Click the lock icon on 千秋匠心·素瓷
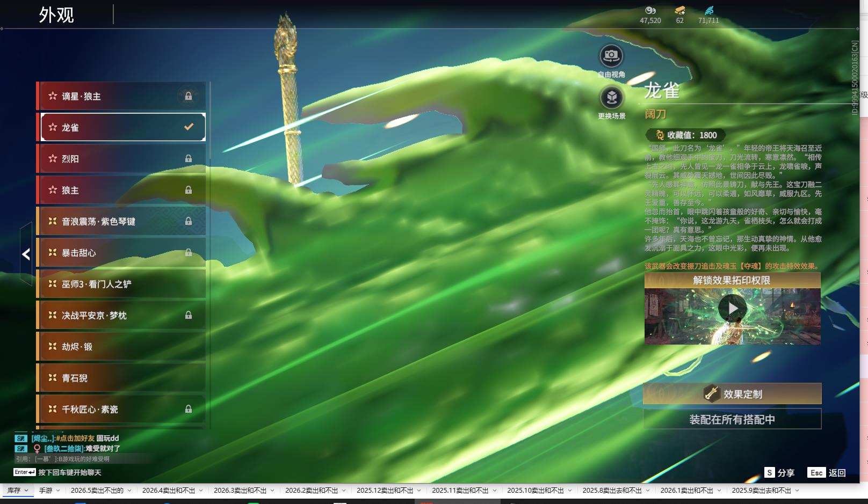This screenshot has width=868, height=504. [x=189, y=409]
